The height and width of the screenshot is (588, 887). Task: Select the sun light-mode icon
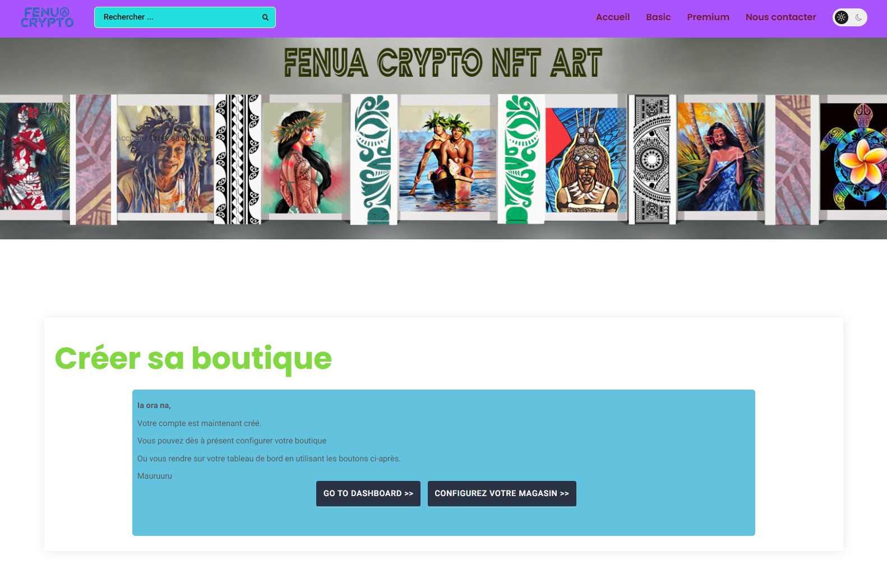point(841,17)
